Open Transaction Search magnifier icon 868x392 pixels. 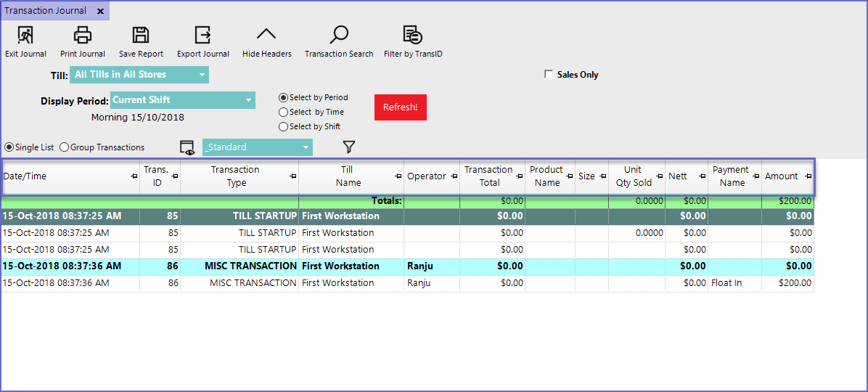click(x=339, y=35)
